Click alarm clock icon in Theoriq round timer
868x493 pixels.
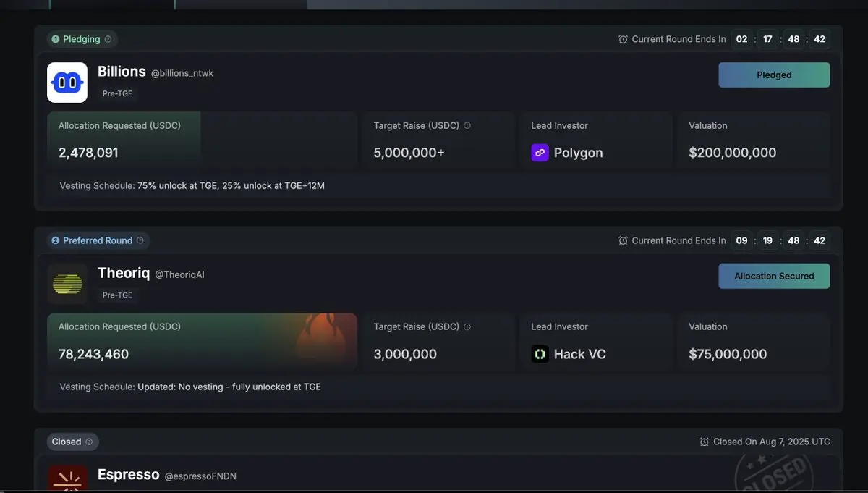pos(624,240)
